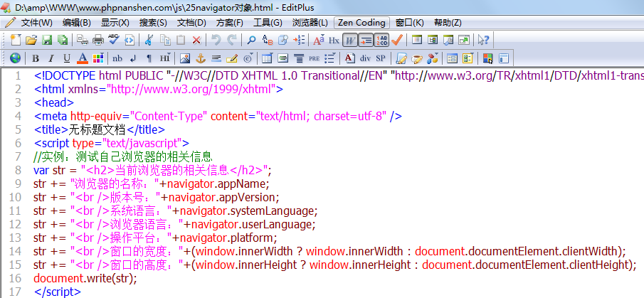The image size is (644, 298).
Task: Click the Cut scissors icon
Action: pyautogui.click(x=149, y=40)
